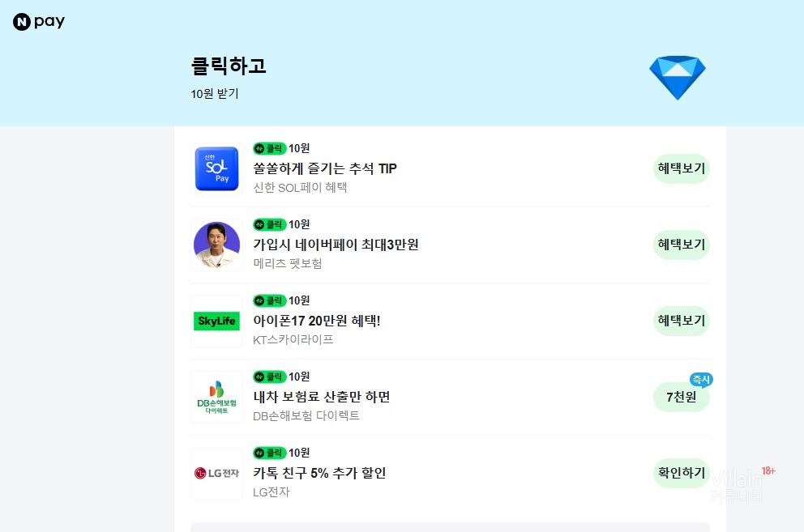Viewport: 804px width, 532px height.
Task: Click the DB손해보험 다이렉트 logo
Action: coord(216,397)
